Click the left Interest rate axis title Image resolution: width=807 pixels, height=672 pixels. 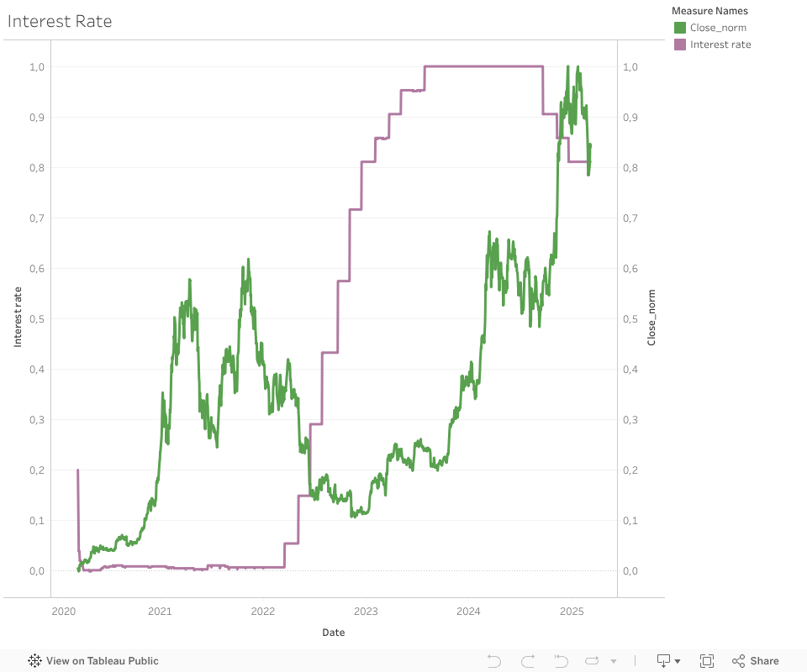pyautogui.click(x=17, y=317)
